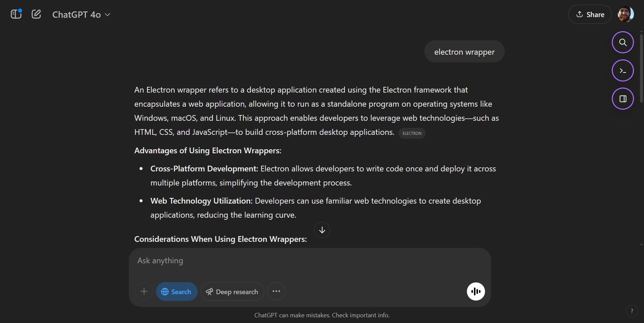Jump to latest with the down arrow
This screenshot has width=644, height=323.
pos(322,230)
